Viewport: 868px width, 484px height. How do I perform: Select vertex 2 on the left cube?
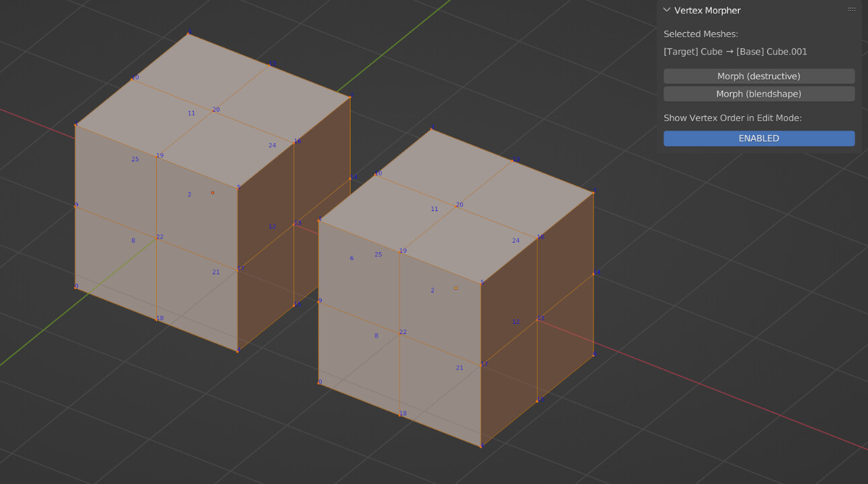point(190,194)
